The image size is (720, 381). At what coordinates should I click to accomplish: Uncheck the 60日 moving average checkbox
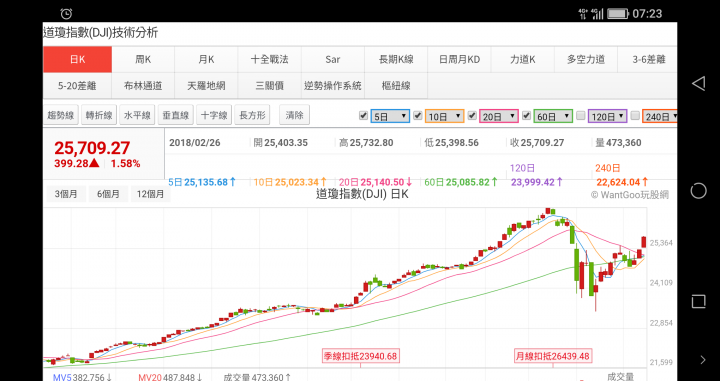point(526,116)
